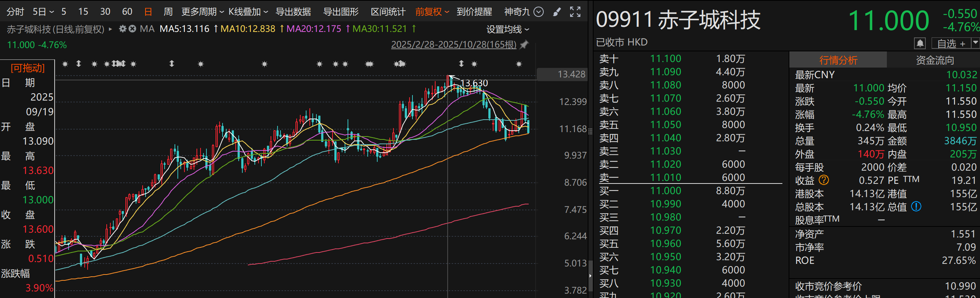
Task: Open the 到价提醒 price alert
Action: [474, 12]
